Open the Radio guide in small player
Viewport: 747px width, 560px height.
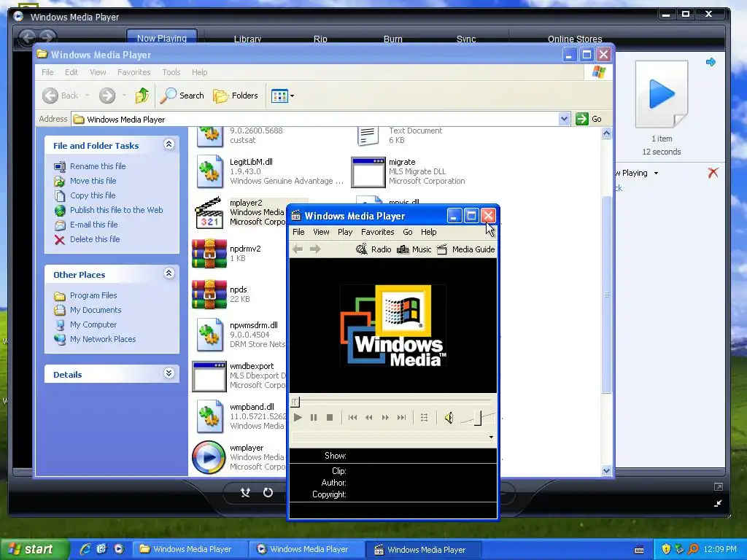(374, 249)
